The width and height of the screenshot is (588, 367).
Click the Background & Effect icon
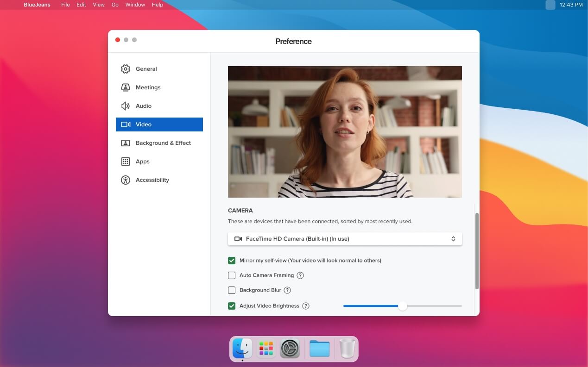pos(125,143)
